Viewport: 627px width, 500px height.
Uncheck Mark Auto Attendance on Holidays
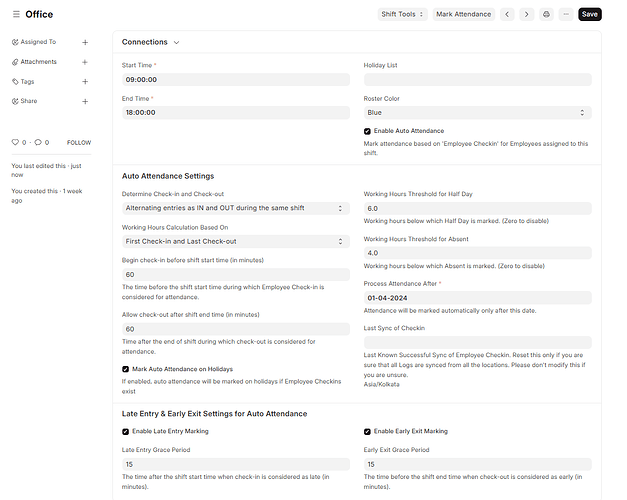tap(126, 369)
